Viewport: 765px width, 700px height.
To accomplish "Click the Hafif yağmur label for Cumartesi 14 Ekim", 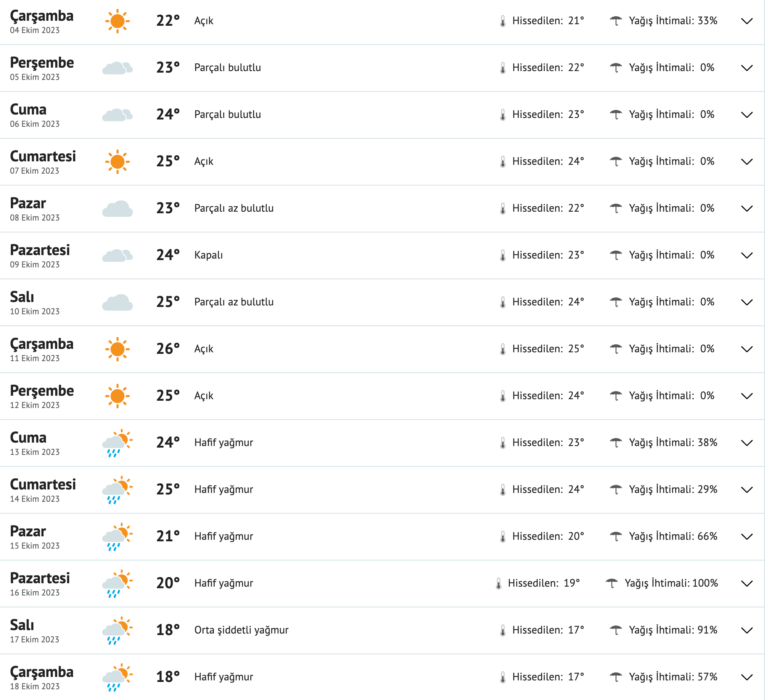I will pos(224,489).
